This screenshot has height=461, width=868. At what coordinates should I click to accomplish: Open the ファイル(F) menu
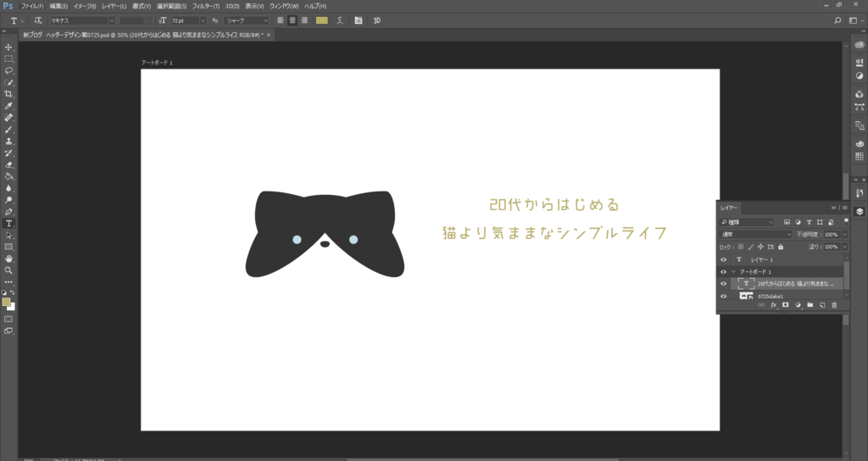coord(32,6)
